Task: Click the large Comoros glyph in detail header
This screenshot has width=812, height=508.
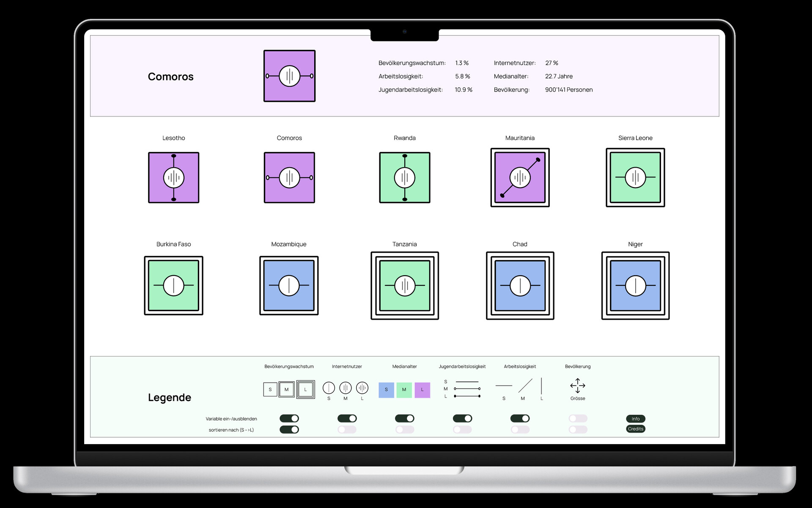Action: click(x=289, y=76)
